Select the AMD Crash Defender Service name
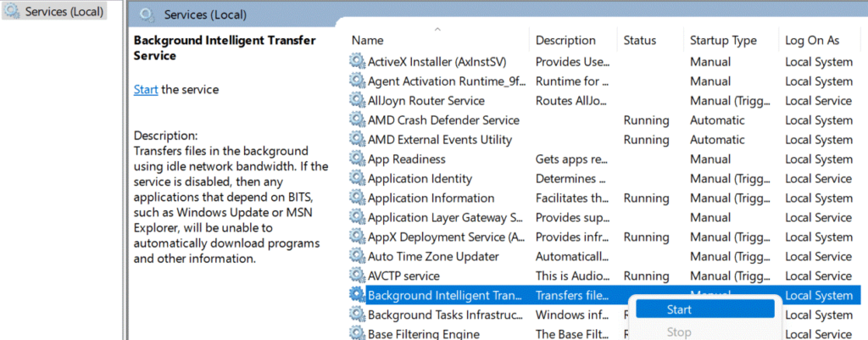This screenshot has width=868, height=340. [443, 120]
